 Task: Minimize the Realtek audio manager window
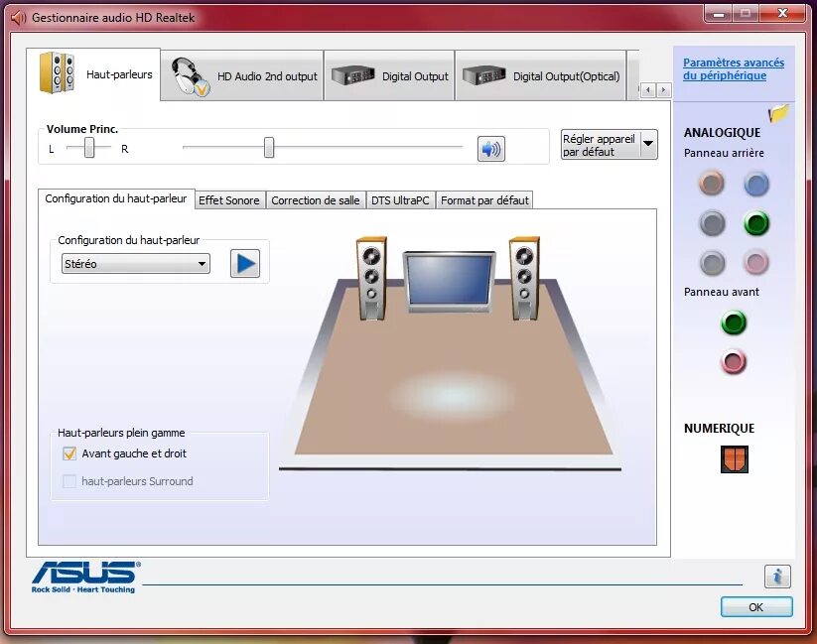[x=719, y=14]
